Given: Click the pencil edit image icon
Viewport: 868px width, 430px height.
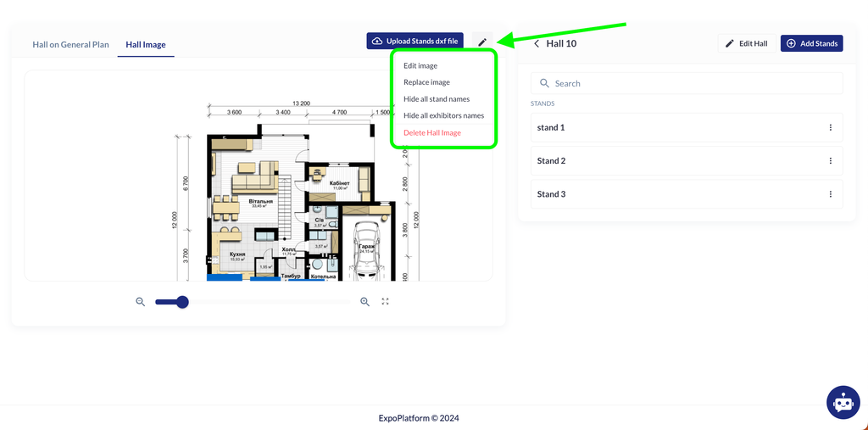Looking at the screenshot, I should (x=482, y=42).
